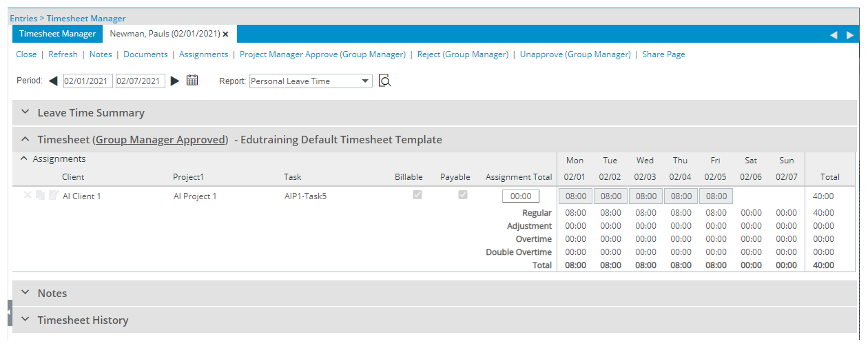Click the edit pencil icon for AI Client 1
868x348 pixels.
coord(54,196)
